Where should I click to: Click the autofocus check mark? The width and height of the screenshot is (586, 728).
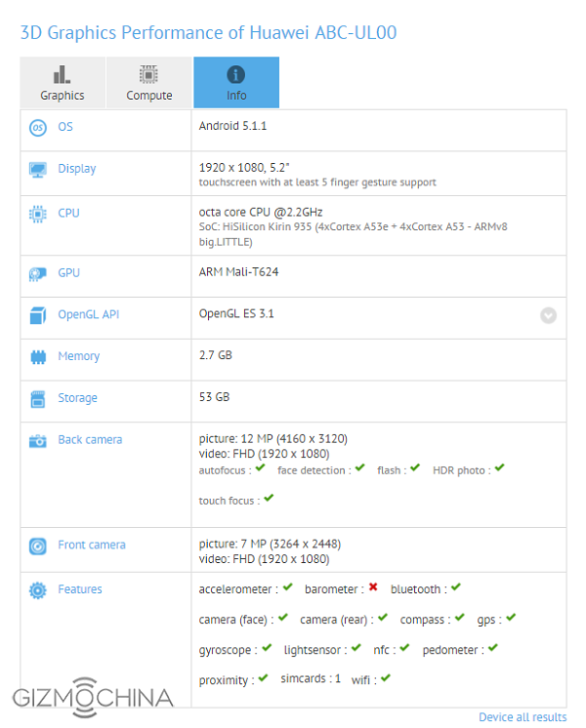click(x=260, y=467)
